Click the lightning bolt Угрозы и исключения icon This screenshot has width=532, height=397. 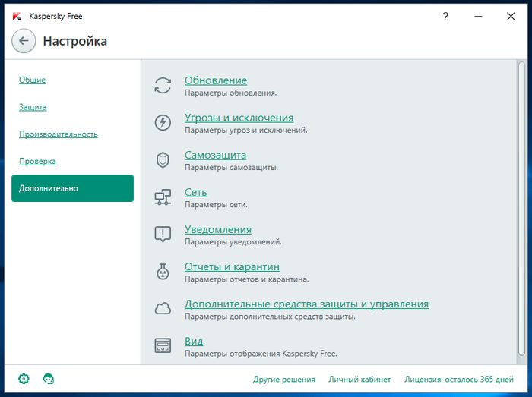(x=163, y=123)
